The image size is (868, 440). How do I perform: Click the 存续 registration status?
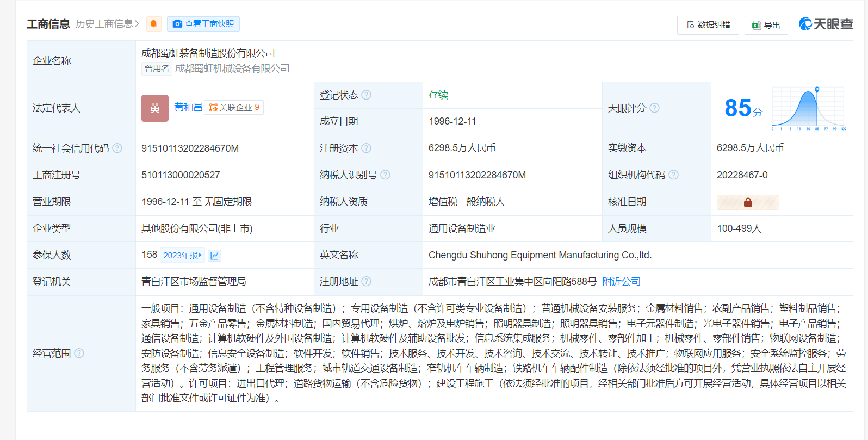438,95
